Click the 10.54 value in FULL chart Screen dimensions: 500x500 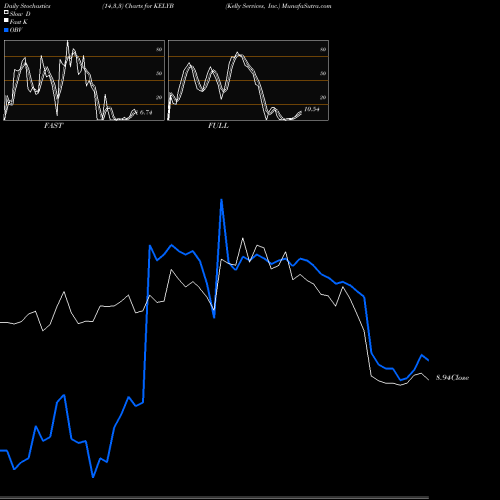tap(312, 109)
